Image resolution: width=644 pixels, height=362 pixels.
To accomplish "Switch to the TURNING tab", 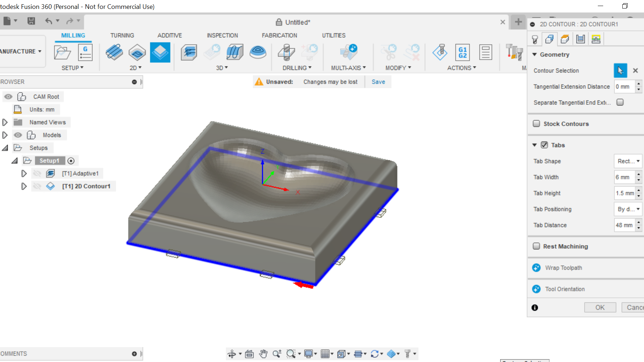I will [122, 35].
